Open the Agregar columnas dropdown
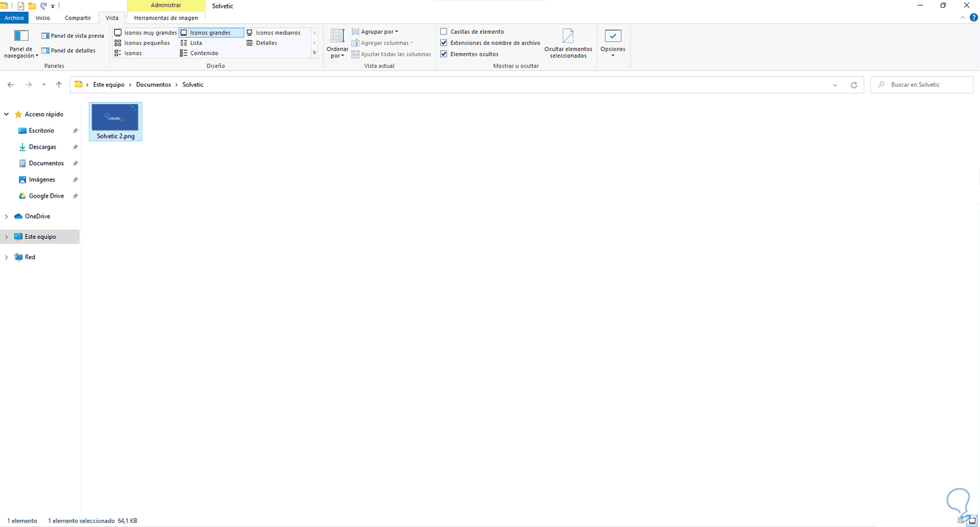The height and width of the screenshot is (527, 980). tap(382, 43)
